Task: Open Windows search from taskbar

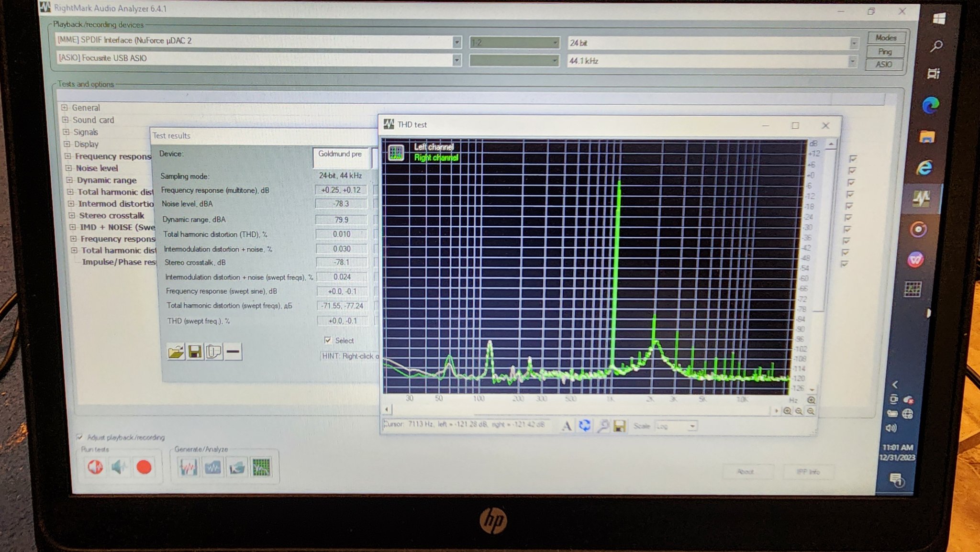Action: click(936, 46)
